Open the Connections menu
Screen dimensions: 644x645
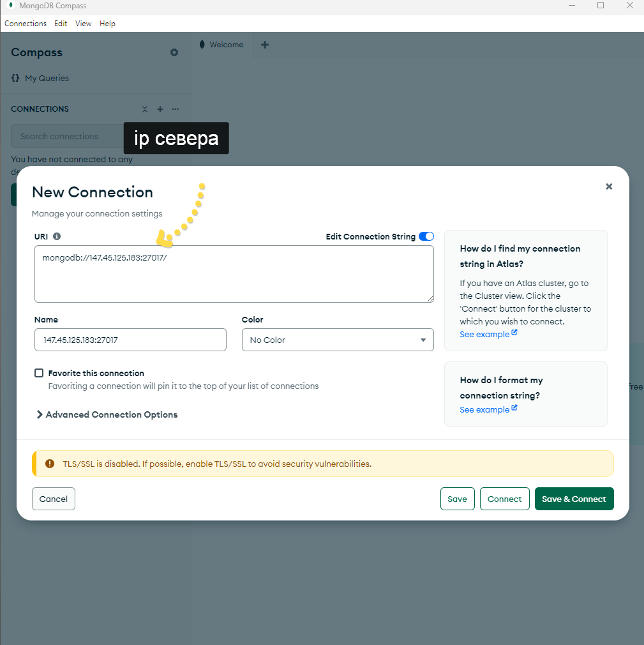click(x=26, y=24)
